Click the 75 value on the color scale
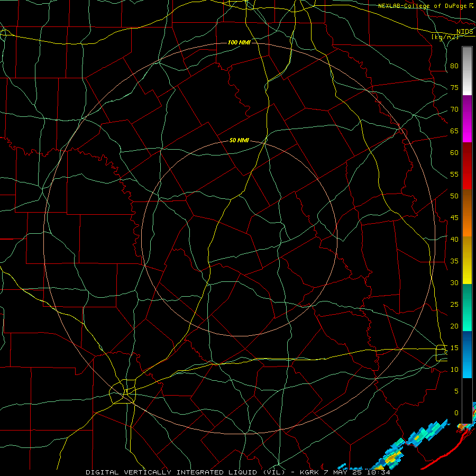The image size is (476, 476). tap(454, 87)
